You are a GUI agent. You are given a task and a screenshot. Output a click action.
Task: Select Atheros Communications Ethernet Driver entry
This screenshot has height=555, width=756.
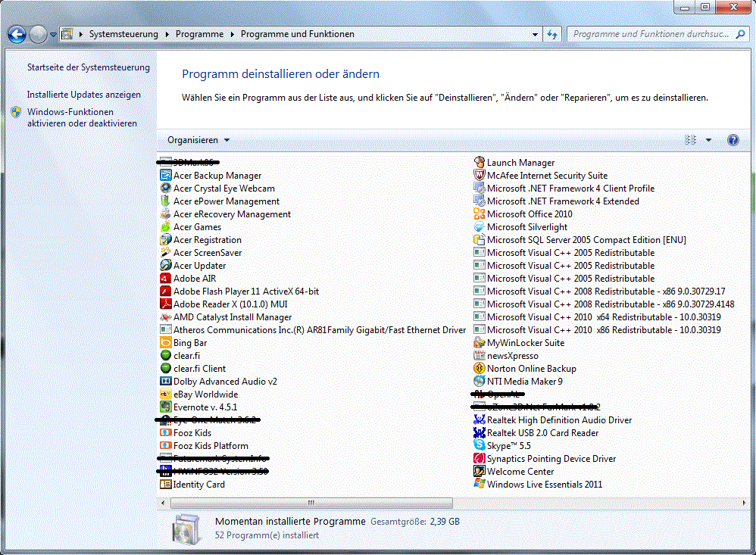(x=313, y=330)
